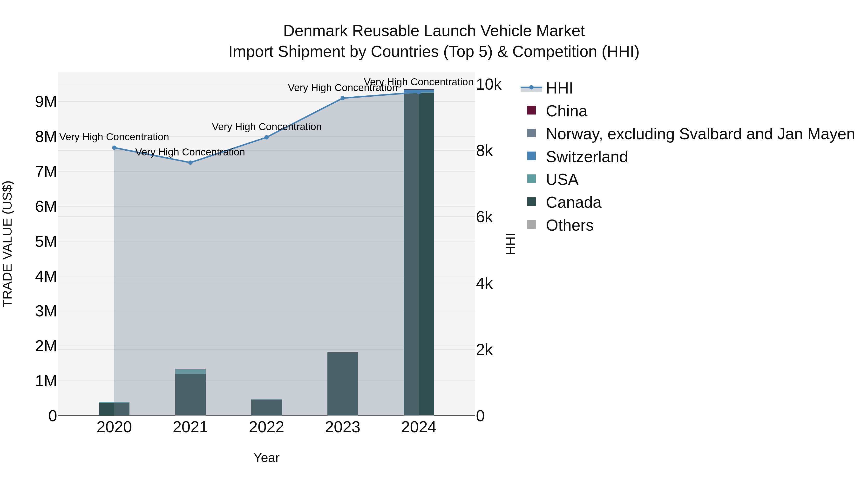Click the 2021 x-axis label
The height and width of the screenshot is (488, 868).
190,427
